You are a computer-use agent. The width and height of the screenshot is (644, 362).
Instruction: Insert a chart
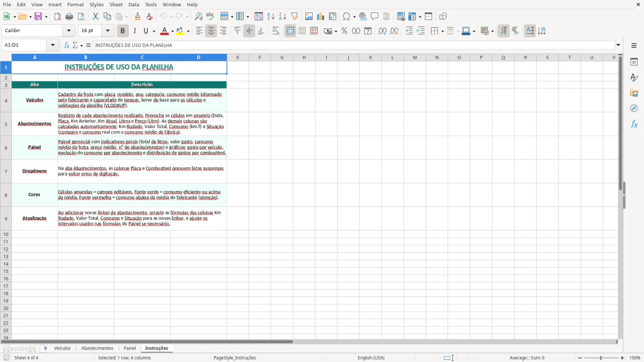320,17
